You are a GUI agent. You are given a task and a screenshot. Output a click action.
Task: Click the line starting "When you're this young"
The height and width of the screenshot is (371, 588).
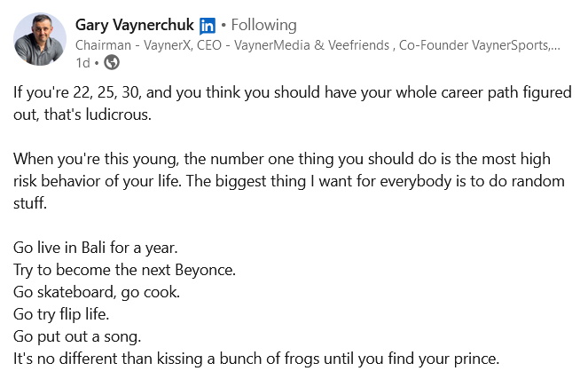pyautogui.click(x=282, y=159)
